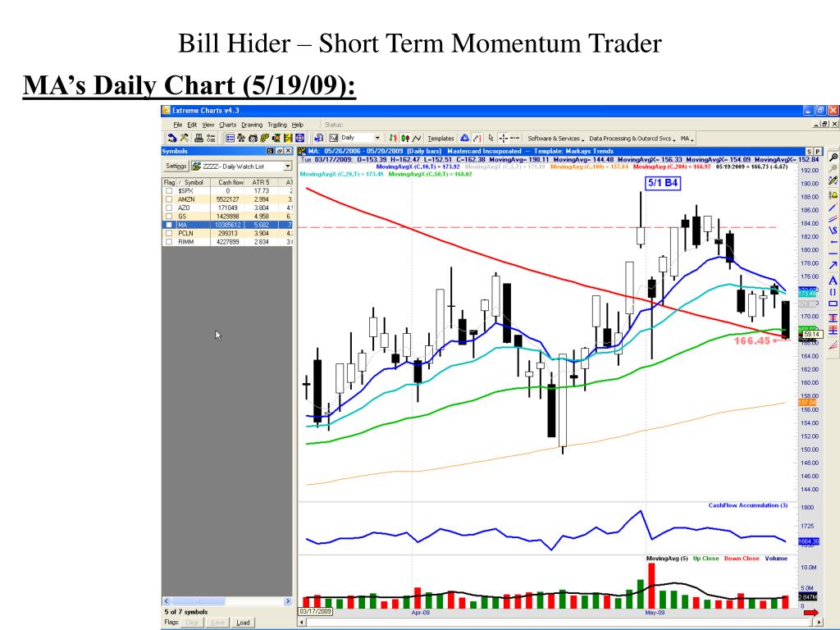Click the camera snapshot toolbar icon
Image resolution: width=840 pixels, height=630 pixels.
click(253, 138)
